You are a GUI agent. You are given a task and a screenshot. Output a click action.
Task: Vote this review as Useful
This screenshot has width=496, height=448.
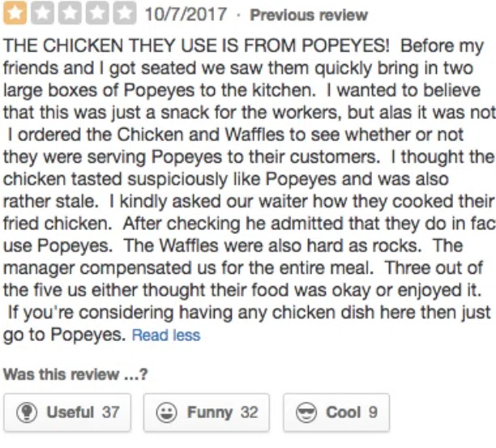[66, 412]
